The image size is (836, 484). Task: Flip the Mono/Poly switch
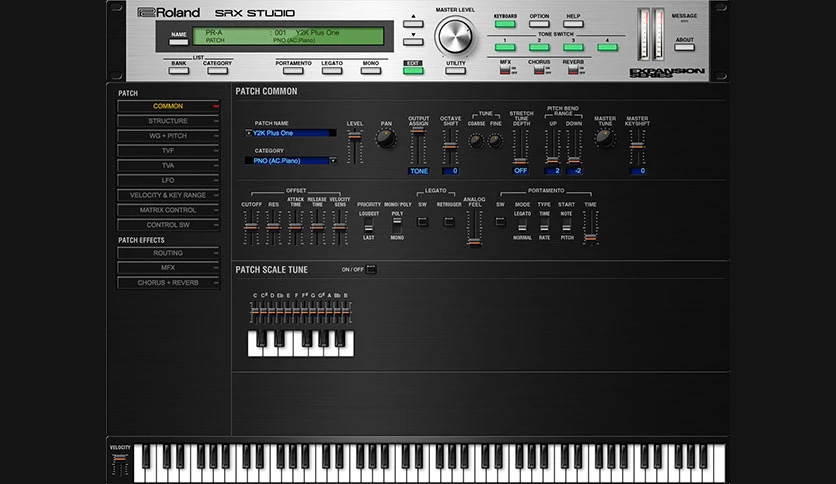click(x=397, y=225)
